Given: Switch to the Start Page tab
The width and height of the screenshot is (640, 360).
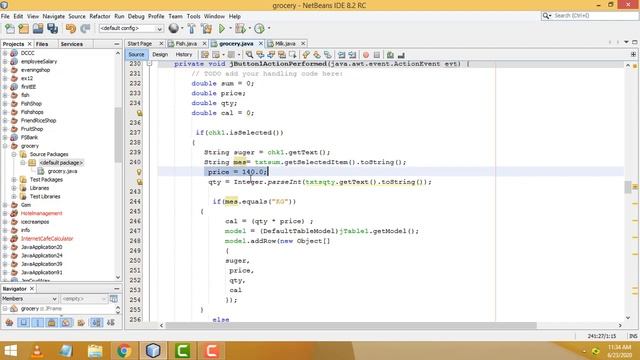Looking at the screenshot, I should tap(140, 43).
